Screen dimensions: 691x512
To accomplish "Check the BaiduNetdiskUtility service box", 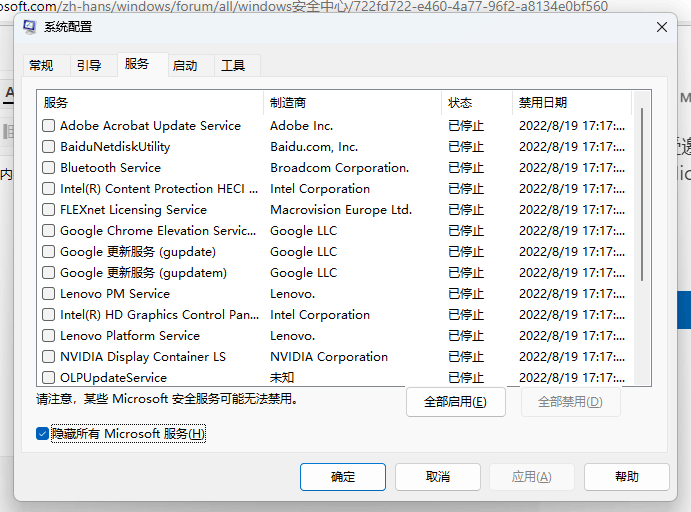I will tap(48, 147).
